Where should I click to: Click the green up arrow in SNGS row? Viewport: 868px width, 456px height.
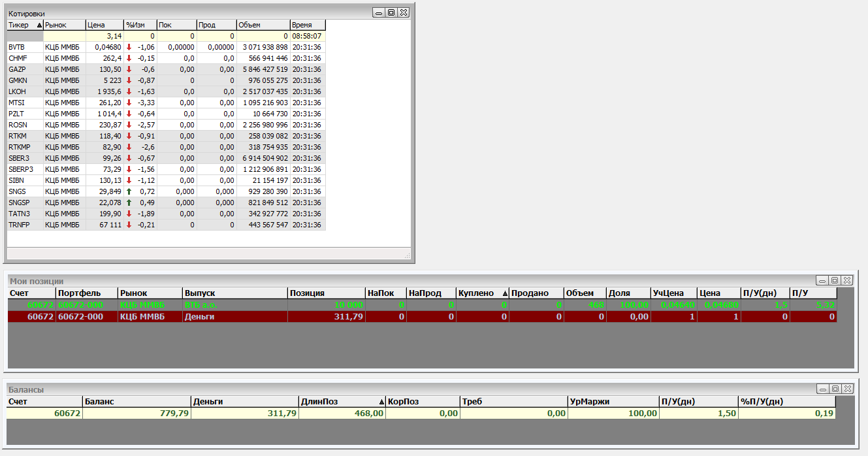click(129, 191)
